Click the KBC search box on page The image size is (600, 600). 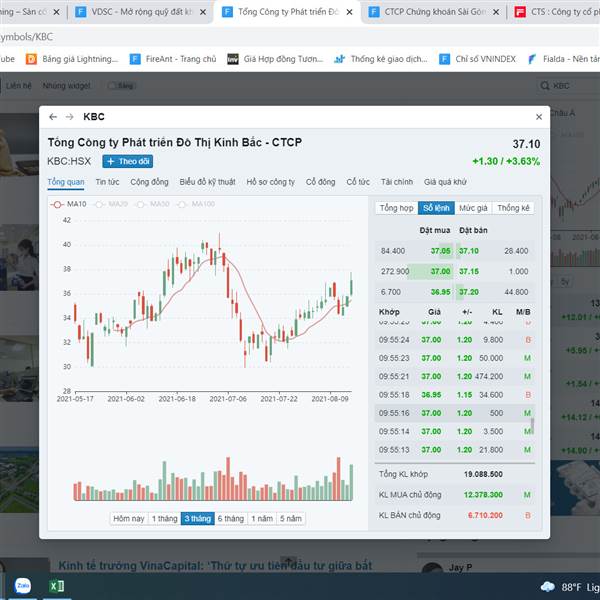tap(568, 86)
